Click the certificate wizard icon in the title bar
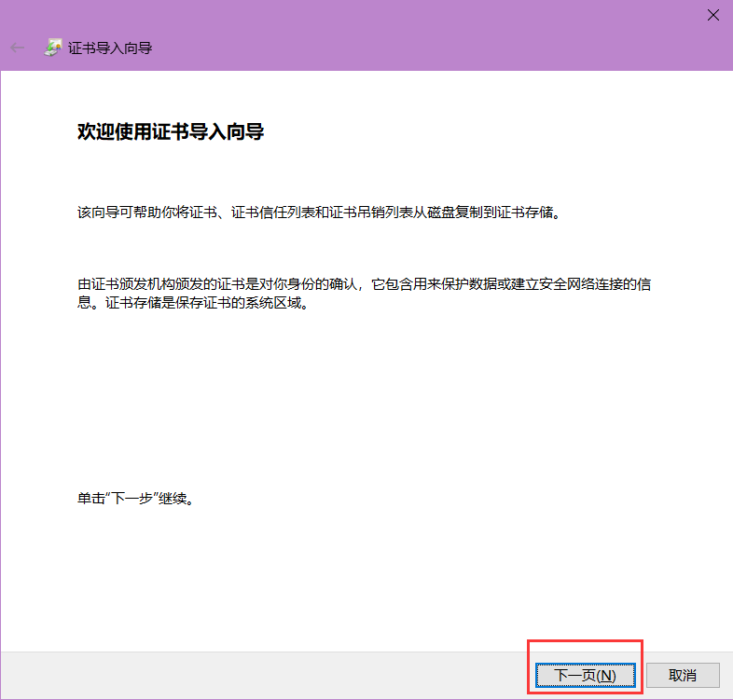This screenshot has width=733, height=700. pos(53,48)
